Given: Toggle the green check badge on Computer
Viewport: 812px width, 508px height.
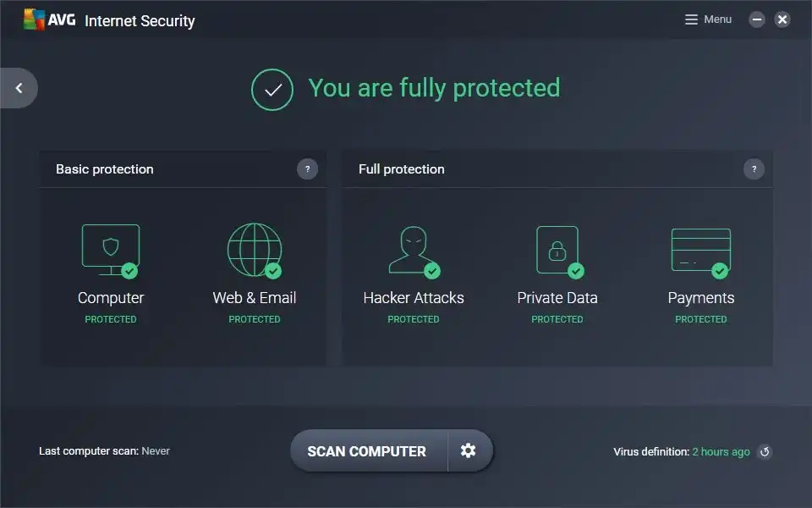Looking at the screenshot, I should click(129, 273).
